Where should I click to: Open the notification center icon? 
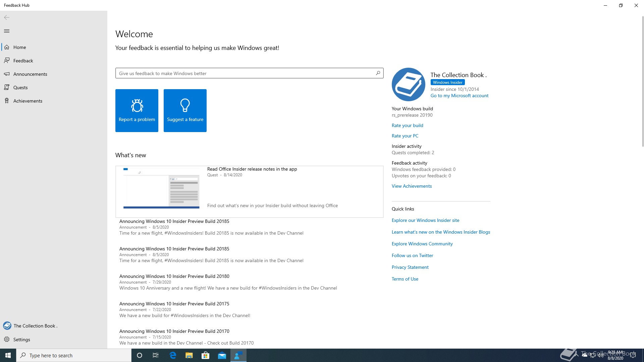coord(633,355)
